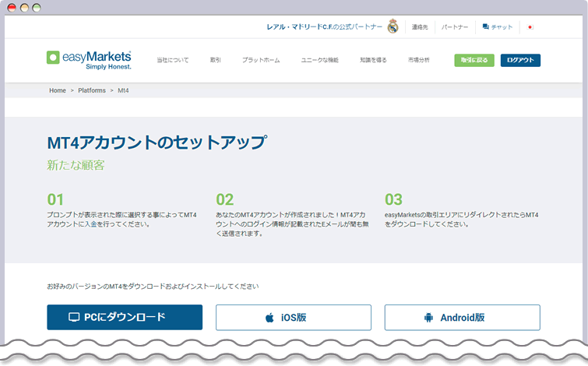Image resolution: width=588 pixels, height=366 pixels.
Task: Click the お好みのバージョンのMT4 instruction text
Action: (x=153, y=287)
